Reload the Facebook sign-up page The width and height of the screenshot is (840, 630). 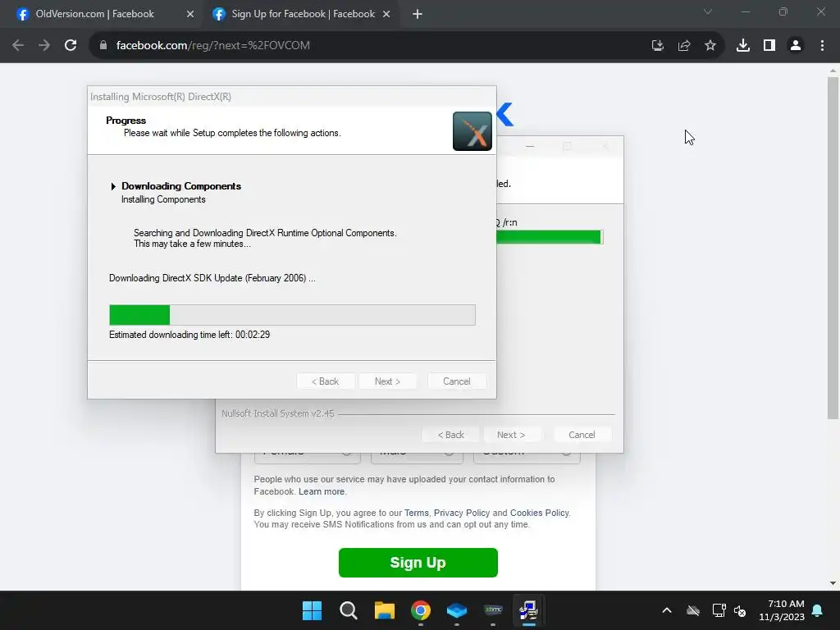coord(71,46)
